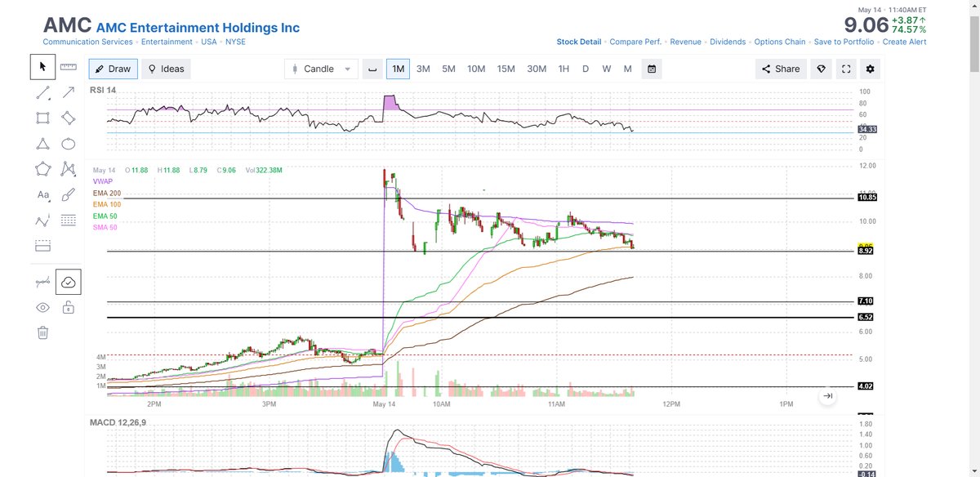Select the monthly M timeframe after W

[x=627, y=69]
